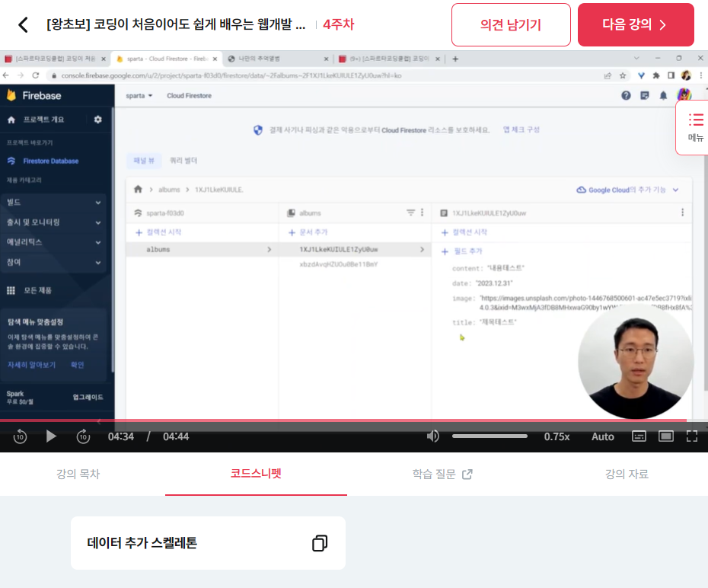
Task: Toggle theater mode icon
Action: point(666,436)
